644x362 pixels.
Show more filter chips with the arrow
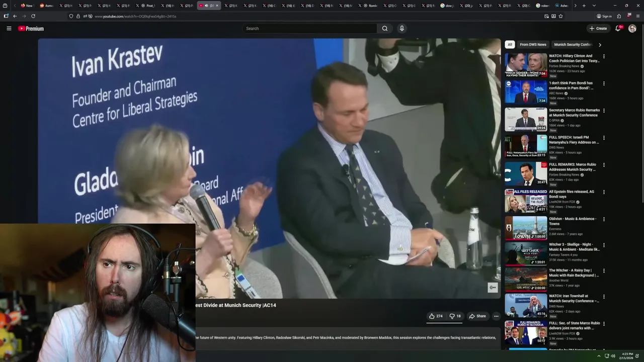pos(600,45)
